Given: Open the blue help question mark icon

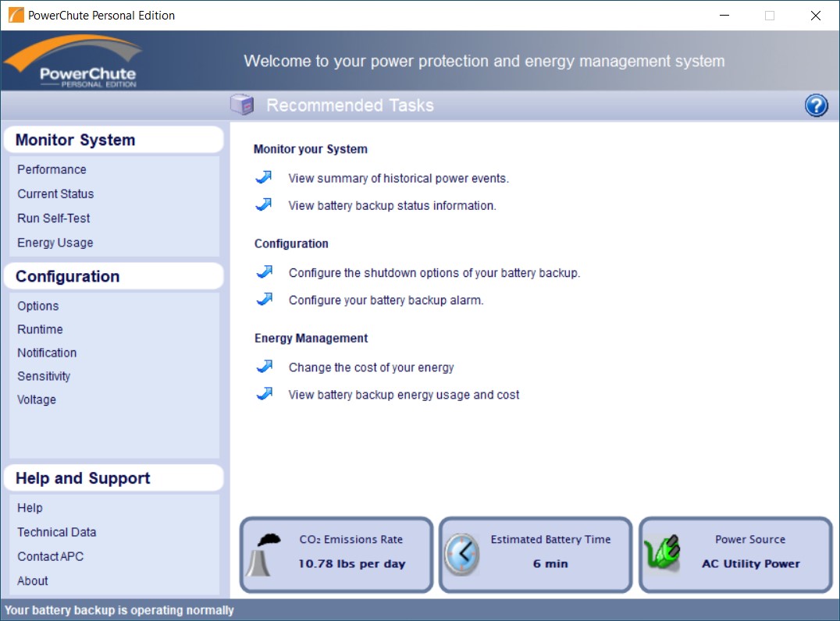Looking at the screenshot, I should point(816,105).
